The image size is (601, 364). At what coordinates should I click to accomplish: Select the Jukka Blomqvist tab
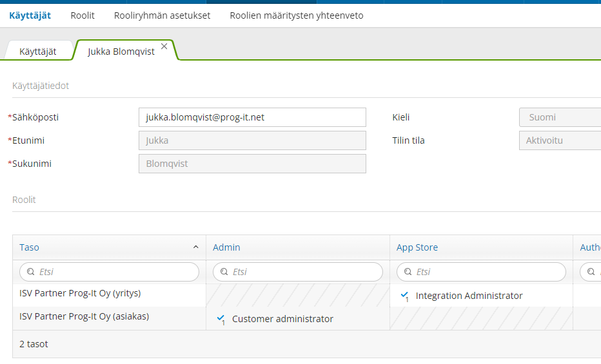tap(121, 52)
